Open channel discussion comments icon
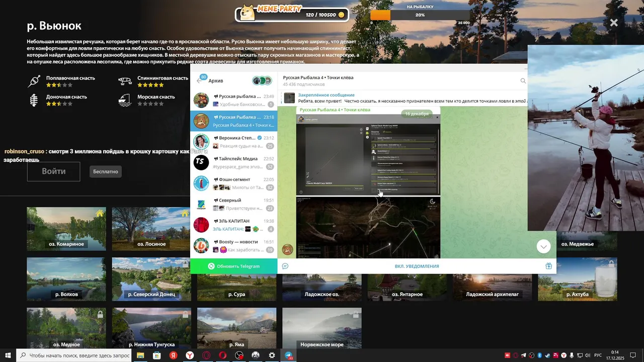644x362 pixels. [285, 266]
